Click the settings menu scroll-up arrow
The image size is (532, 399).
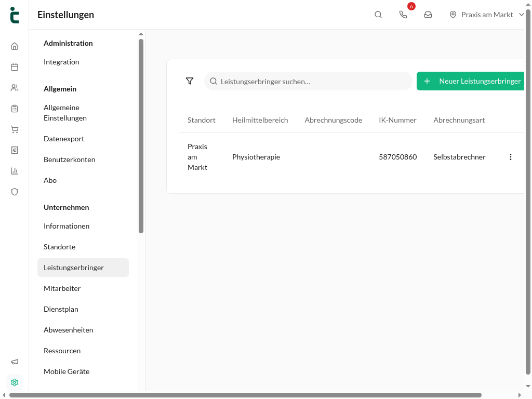coord(141,34)
